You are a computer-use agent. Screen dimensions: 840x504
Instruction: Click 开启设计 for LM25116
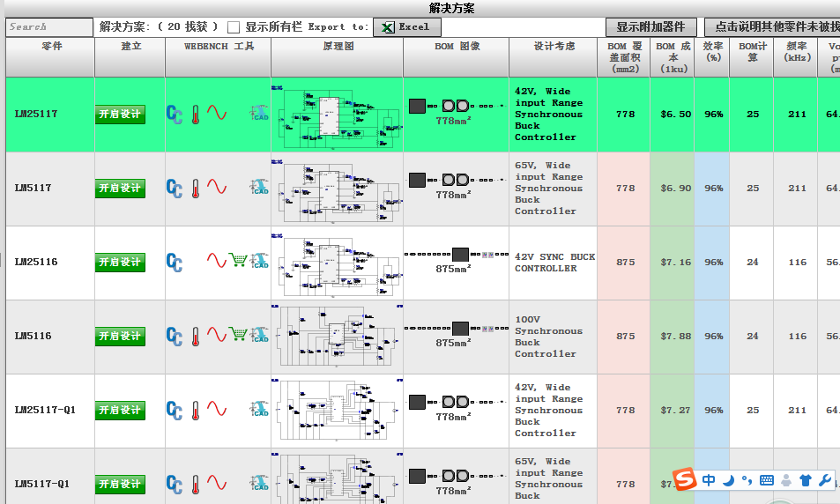pyautogui.click(x=120, y=262)
